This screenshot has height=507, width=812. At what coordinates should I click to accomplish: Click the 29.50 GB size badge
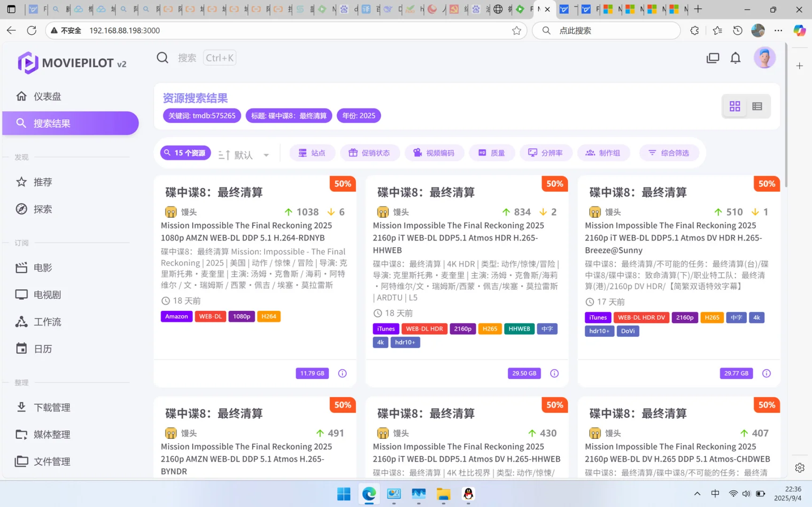click(x=524, y=373)
